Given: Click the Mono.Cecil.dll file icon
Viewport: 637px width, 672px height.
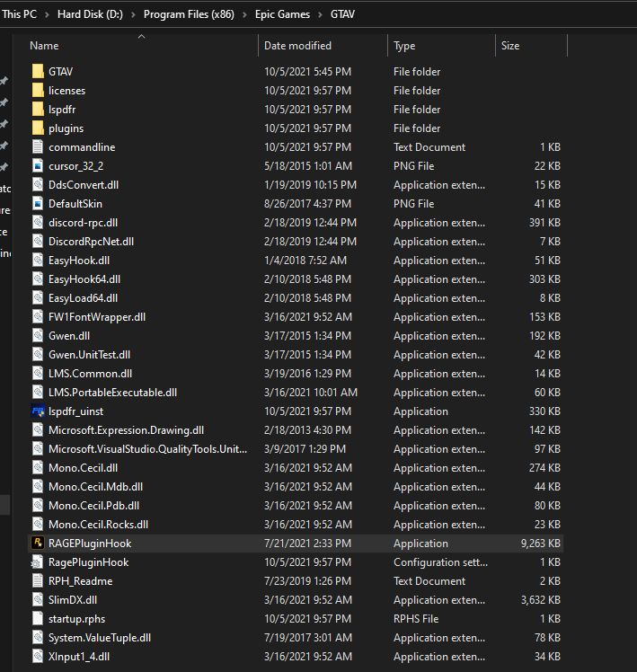Looking at the screenshot, I should (38, 468).
